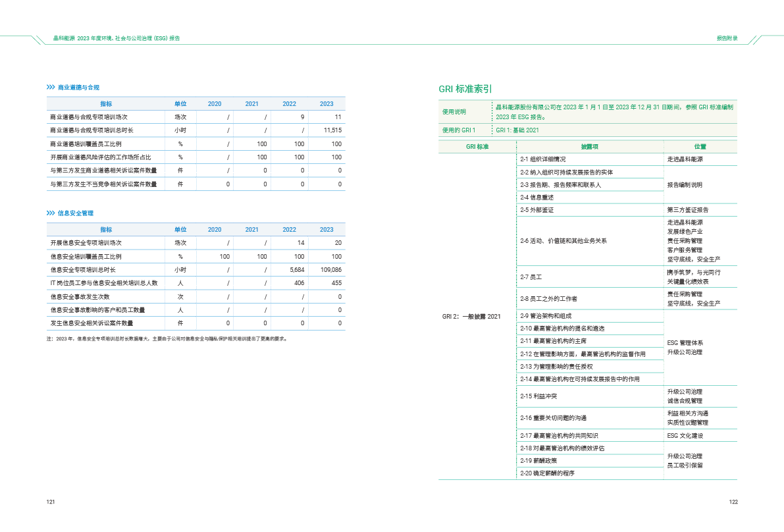Click the triple-arrow icon beside 信息安全管理

[51, 213]
